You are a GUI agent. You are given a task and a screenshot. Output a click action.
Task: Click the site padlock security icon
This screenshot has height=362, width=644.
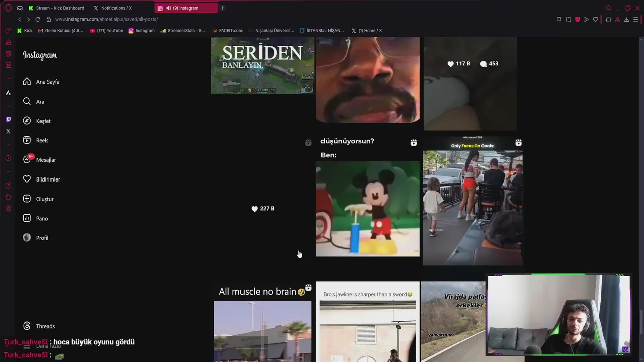[49, 19]
